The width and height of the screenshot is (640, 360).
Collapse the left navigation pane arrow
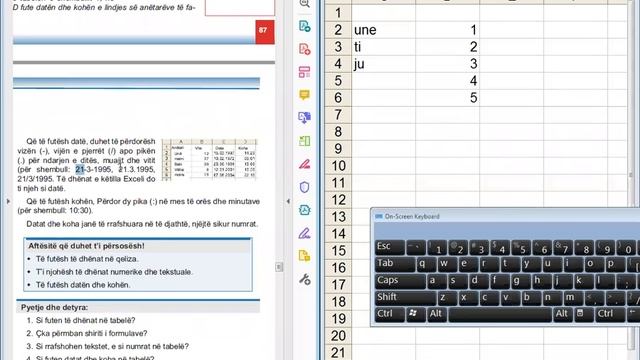point(8,201)
